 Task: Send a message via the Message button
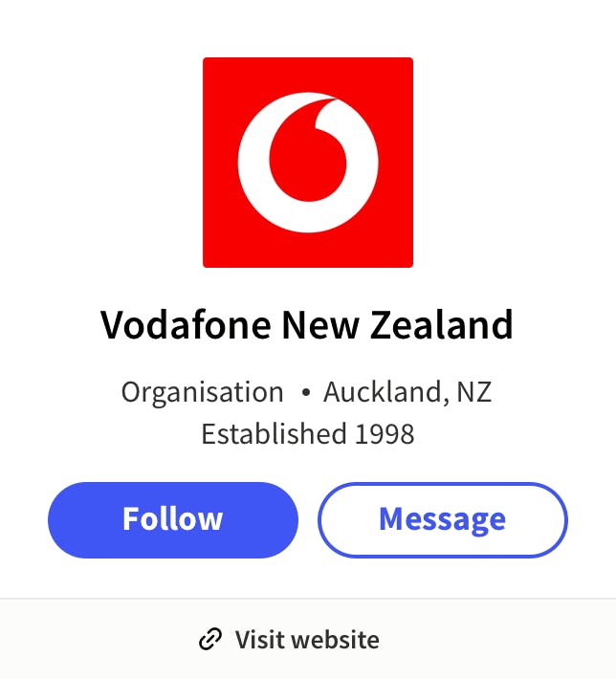click(x=443, y=519)
